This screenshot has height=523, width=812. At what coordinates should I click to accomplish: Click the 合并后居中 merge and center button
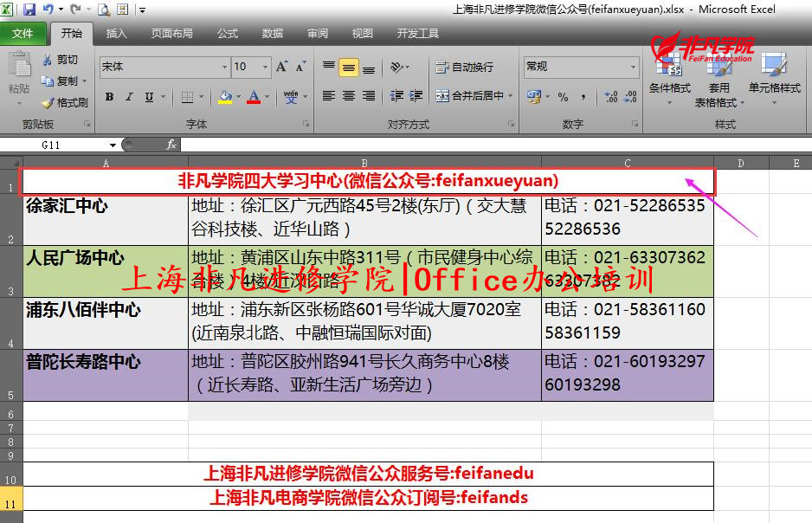[470, 96]
